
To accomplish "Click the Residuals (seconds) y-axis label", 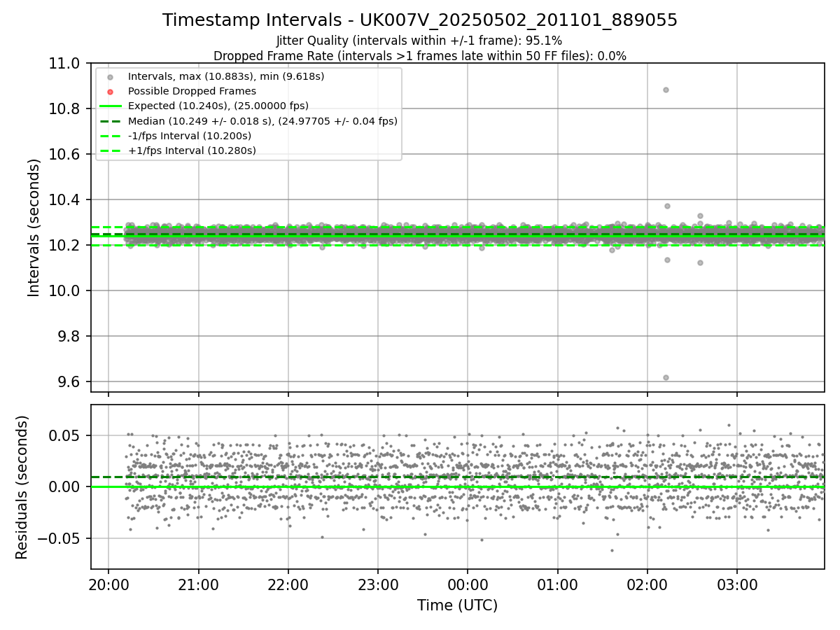I will click(x=22, y=487).
